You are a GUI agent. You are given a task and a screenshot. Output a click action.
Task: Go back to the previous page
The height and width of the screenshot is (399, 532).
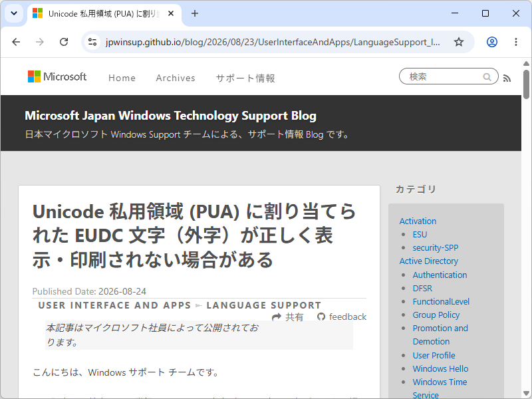16,42
